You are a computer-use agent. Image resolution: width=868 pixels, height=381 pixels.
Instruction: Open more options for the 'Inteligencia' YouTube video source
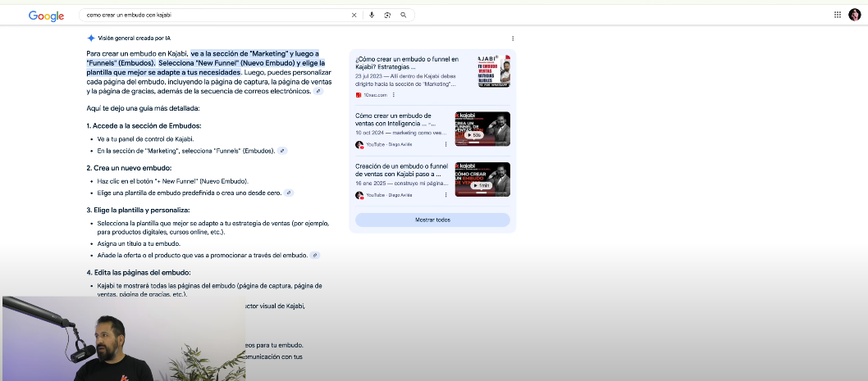coord(445,144)
